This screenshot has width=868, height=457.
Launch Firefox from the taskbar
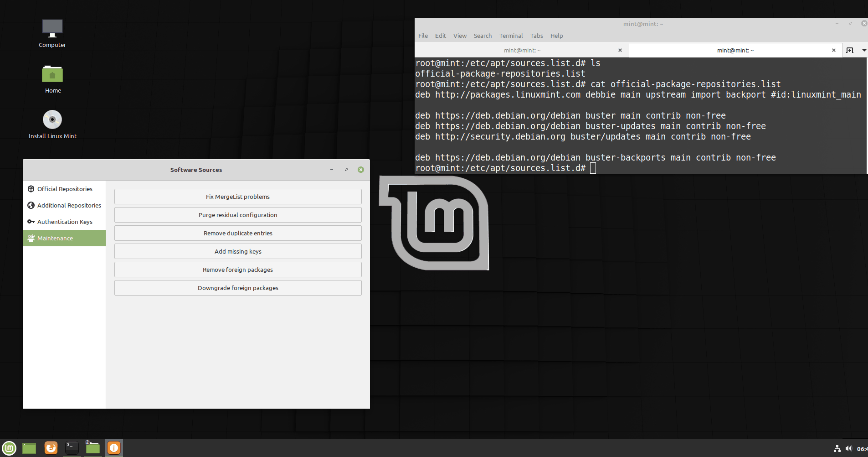(50, 448)
